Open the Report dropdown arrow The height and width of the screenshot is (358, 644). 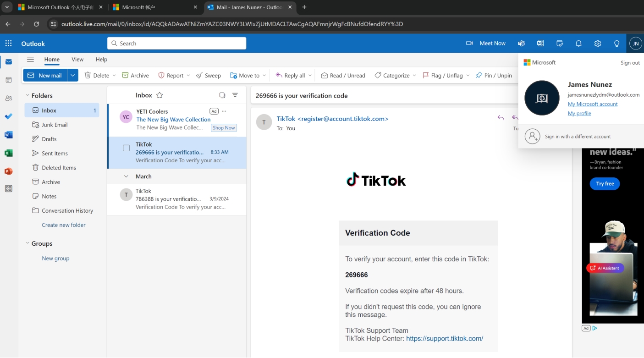[188, 76]
